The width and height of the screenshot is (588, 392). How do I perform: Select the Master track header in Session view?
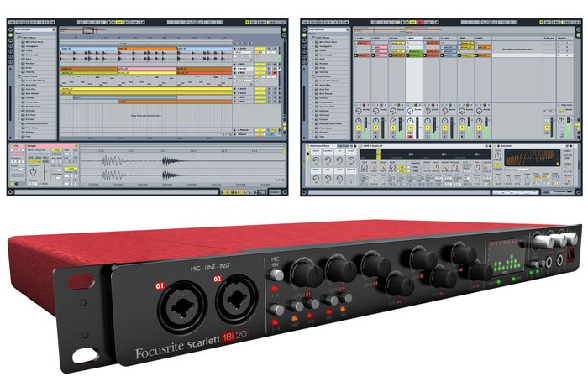point(564,39)
